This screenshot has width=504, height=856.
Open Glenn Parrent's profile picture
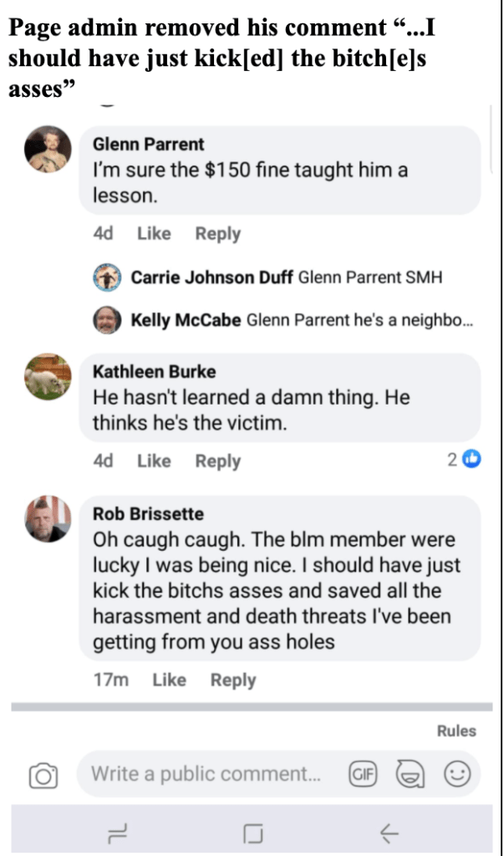pos(48,151)
